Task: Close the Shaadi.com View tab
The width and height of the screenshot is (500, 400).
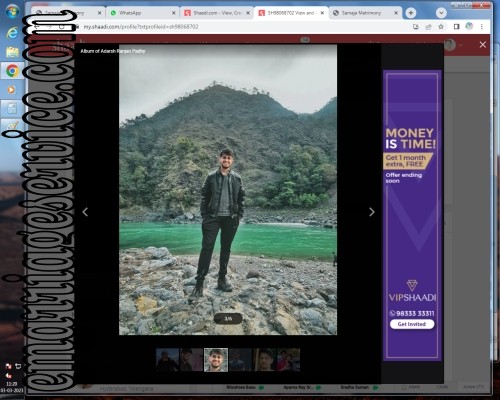Action: (x=248, y=13)
